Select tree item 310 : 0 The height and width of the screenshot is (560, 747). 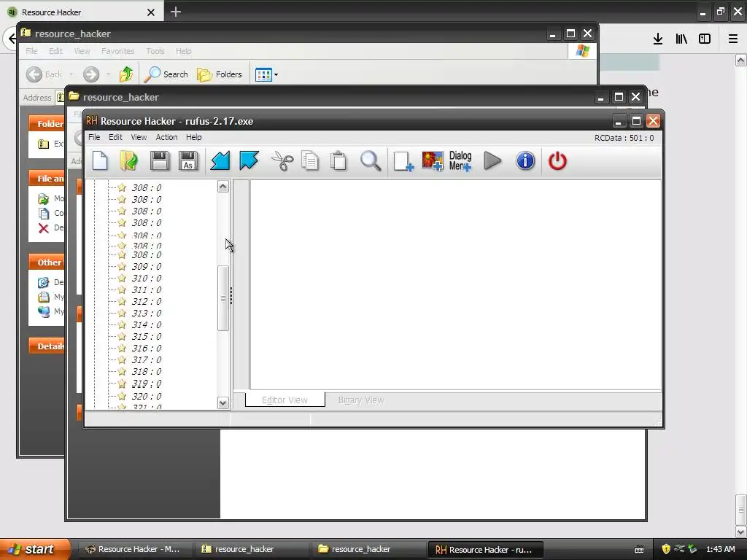click(x=146, y=278)
